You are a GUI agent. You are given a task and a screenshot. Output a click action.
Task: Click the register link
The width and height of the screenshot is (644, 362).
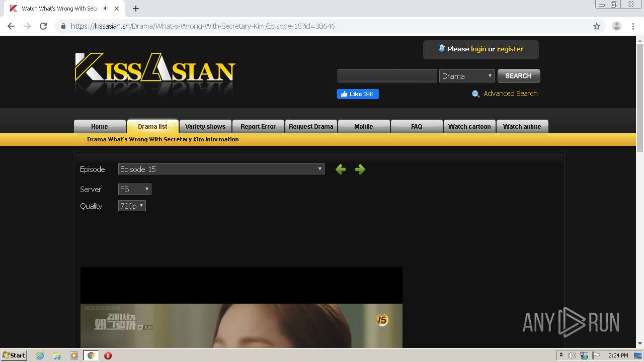coord(510,49)
